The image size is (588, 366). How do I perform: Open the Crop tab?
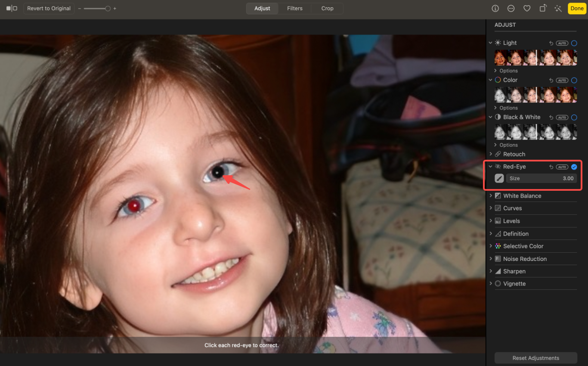point(327,8)
